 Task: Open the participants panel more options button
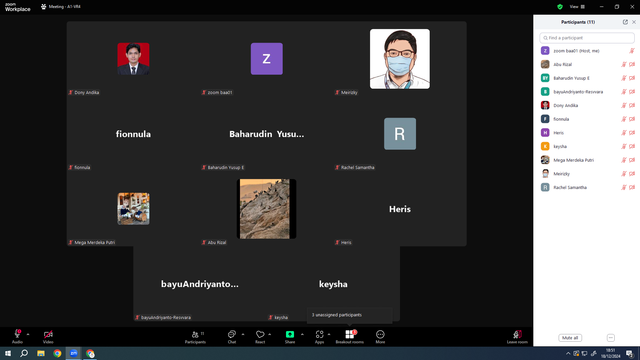pyautogui.click(x=611, y=338)
